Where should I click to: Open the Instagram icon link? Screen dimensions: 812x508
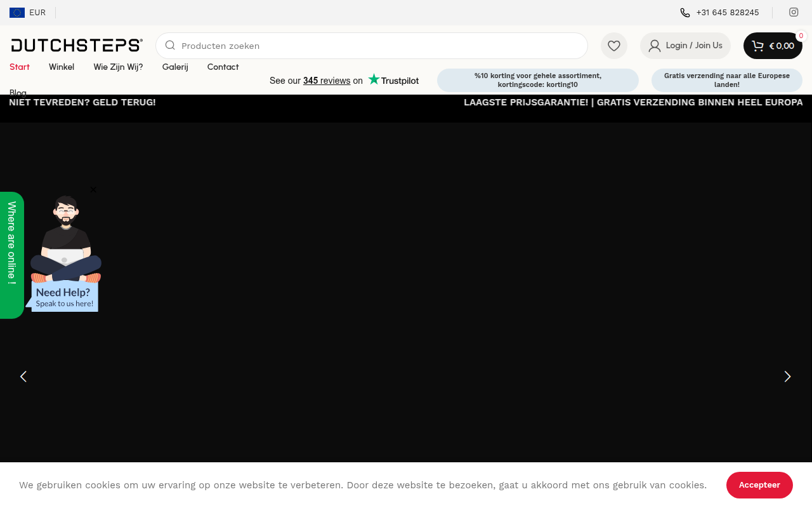pyautogui.click(x=794, y=12)
